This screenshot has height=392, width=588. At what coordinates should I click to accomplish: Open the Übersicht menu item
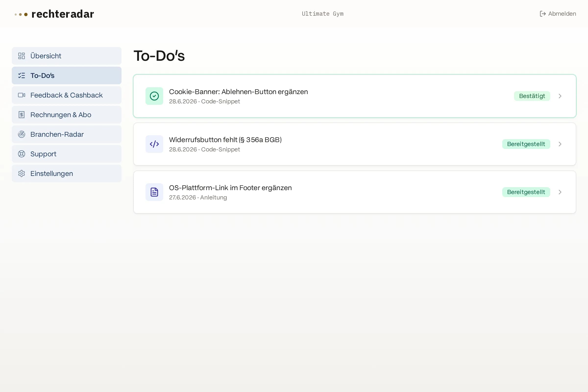[66, 56]
